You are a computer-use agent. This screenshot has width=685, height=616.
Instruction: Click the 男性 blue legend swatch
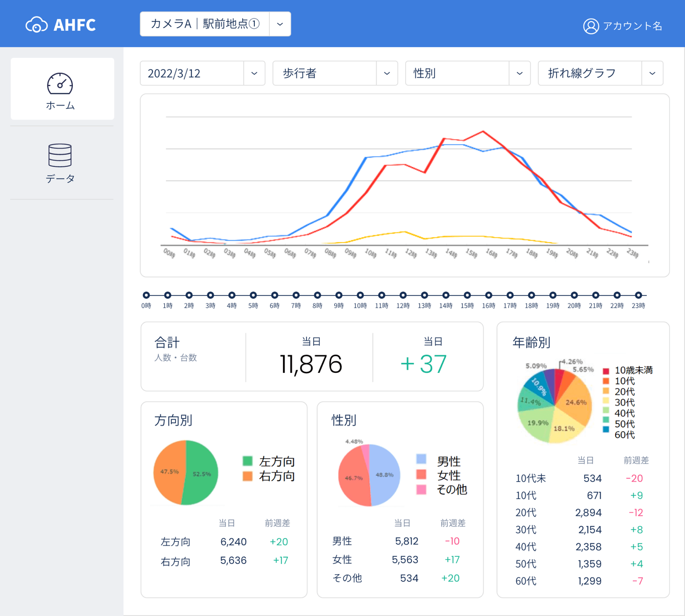point(421,459)
